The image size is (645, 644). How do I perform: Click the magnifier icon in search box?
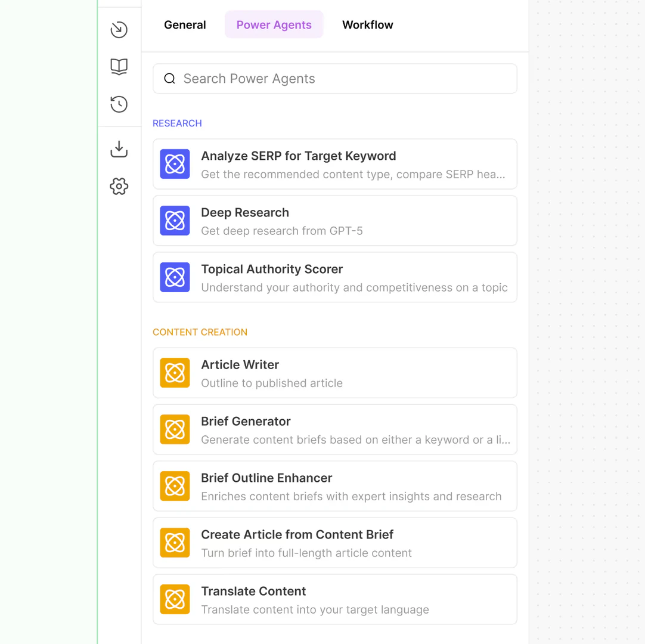169,79
